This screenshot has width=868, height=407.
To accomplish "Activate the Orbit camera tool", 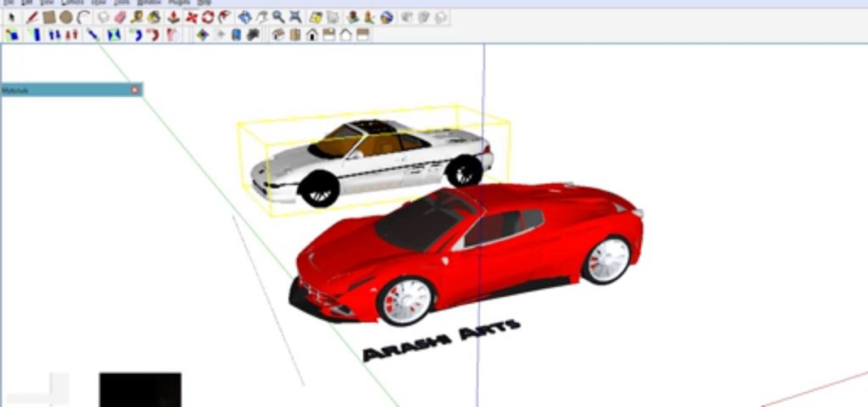I will click(244, 18).
